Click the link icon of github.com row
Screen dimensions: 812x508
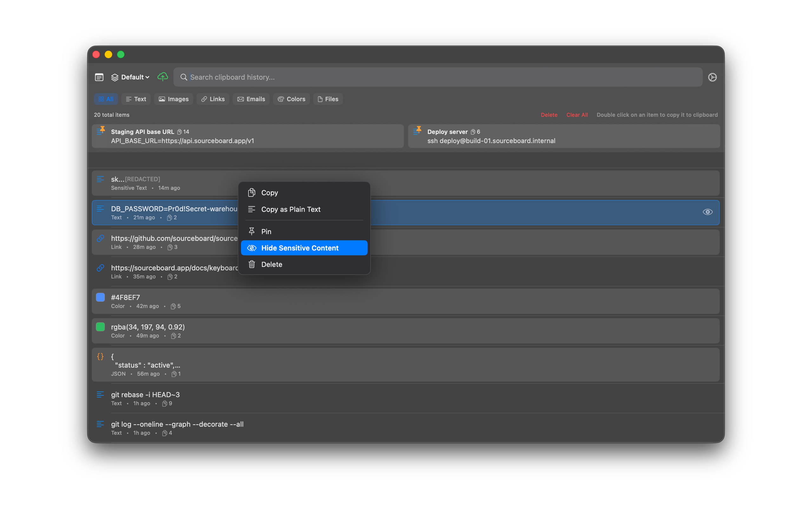point(100,238)
